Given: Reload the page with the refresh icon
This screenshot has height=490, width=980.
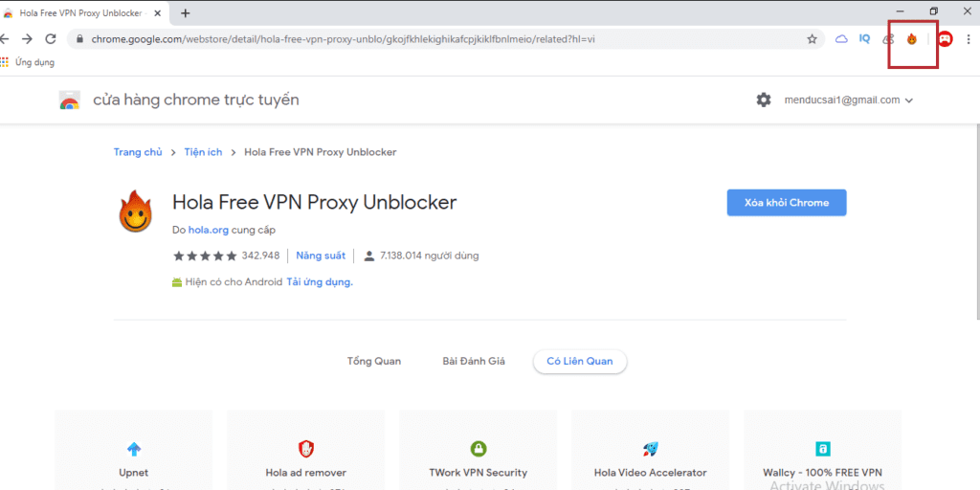Looking at the screenshot, I should 51,39.
